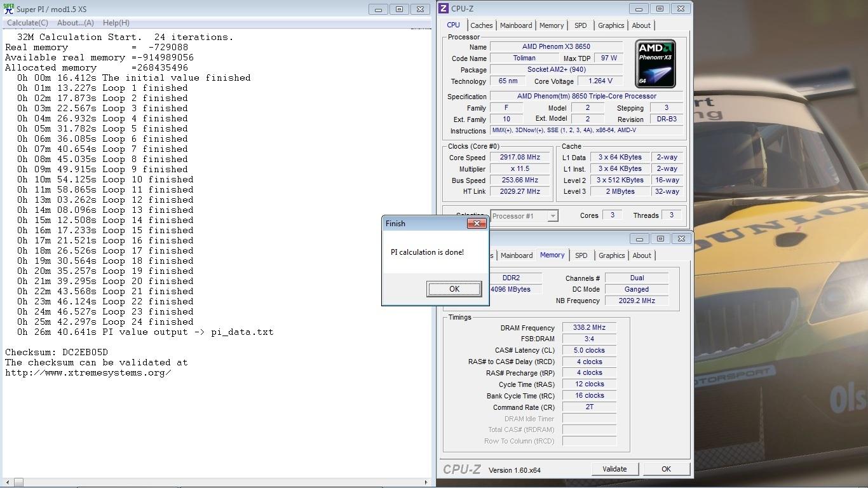
Task: Switch to Mainboard tab in upper CPU-Z window
Action: pyautogui.click(x=516, y=25)
